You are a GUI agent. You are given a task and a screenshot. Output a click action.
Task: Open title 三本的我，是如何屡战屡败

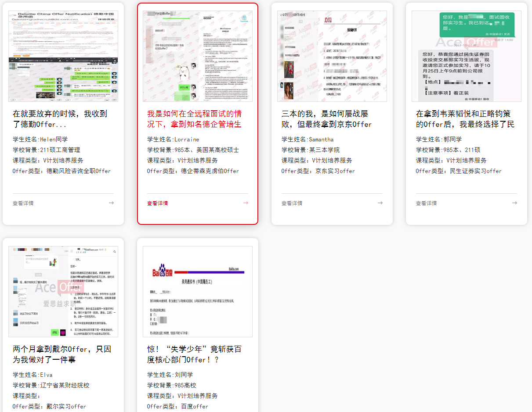[327, 119]
